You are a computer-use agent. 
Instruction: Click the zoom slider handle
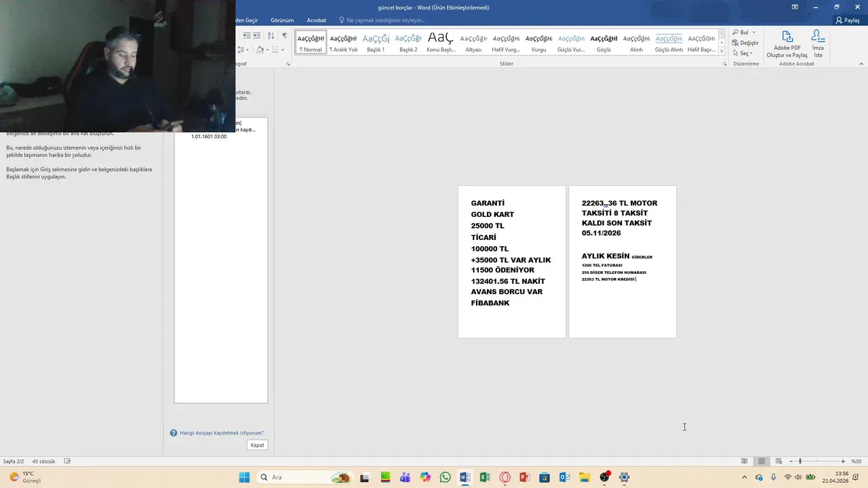coord(800,461)
